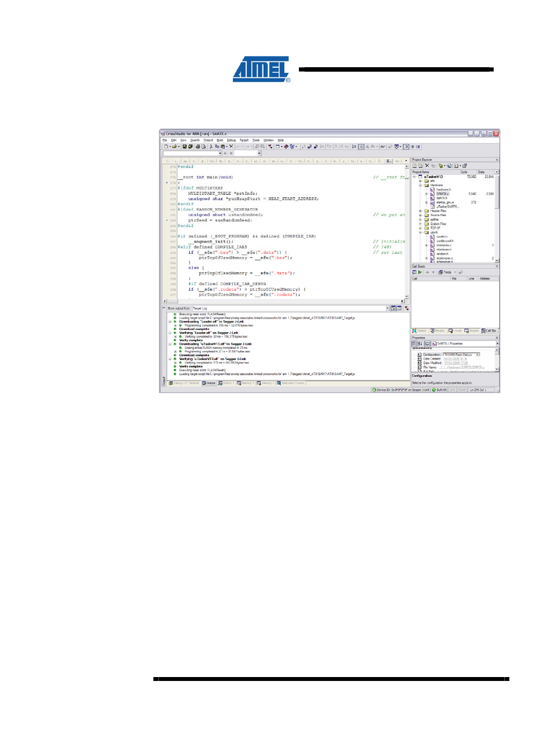Select random.h in the project tree

click(442, 254)
